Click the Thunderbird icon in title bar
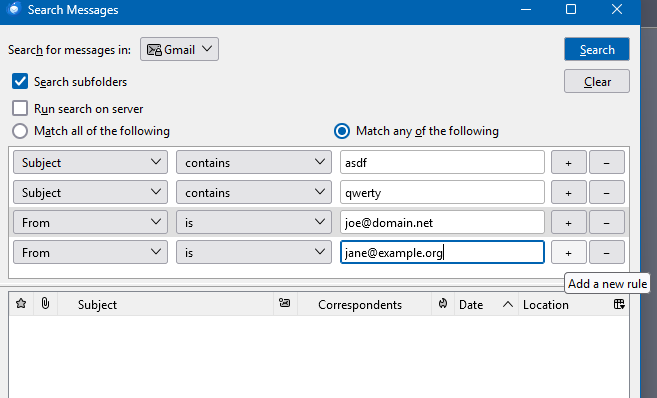 14,8
